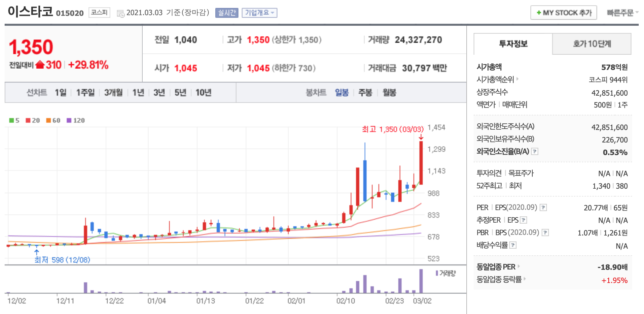Click the 02/10 date label on chart axis
The height and width of the screenshot is (314, 644).
346,301
